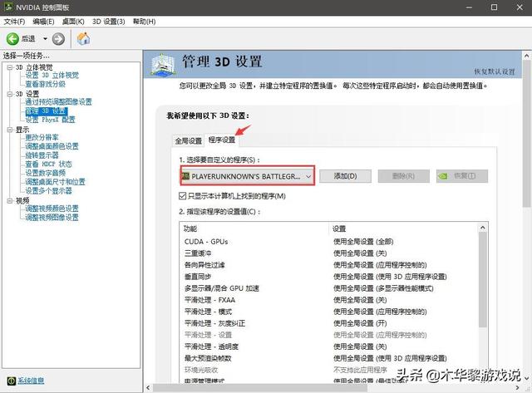The height and width of the screenshot is (393, 532).
Task: Select the 平滑处理 - FXAA row
Action: [330, 300]
